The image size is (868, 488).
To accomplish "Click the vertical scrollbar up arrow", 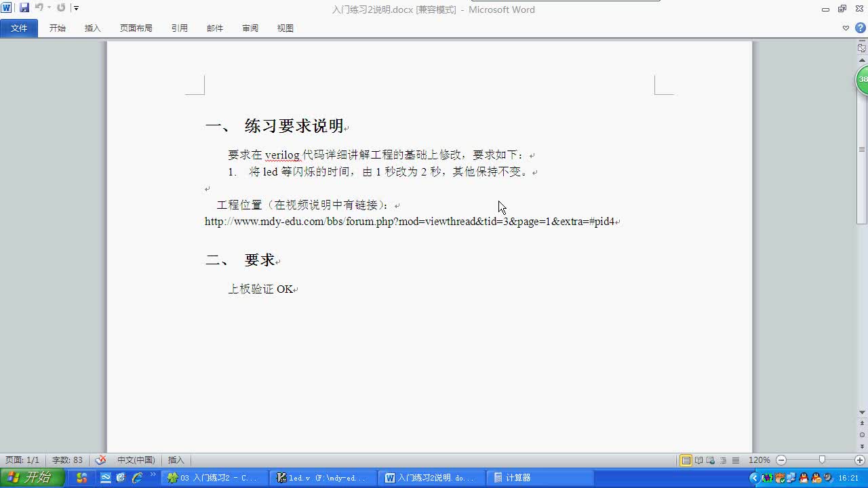I will point(862,60).
